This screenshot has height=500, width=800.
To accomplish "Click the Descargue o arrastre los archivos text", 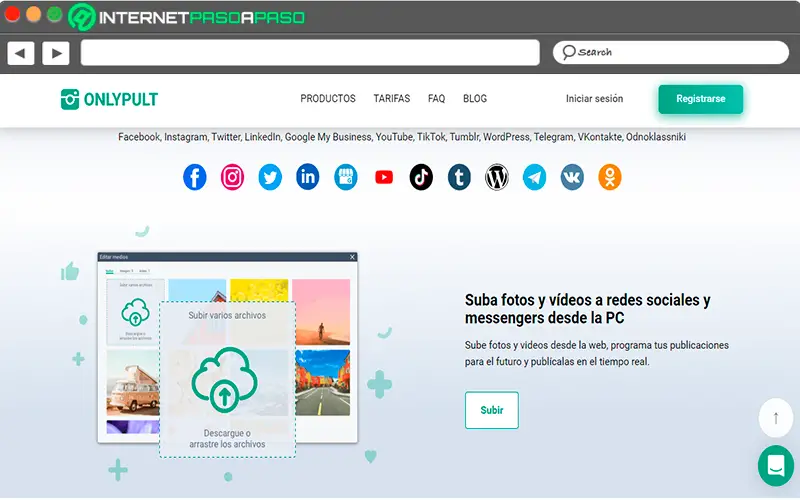I will (227, 439).
